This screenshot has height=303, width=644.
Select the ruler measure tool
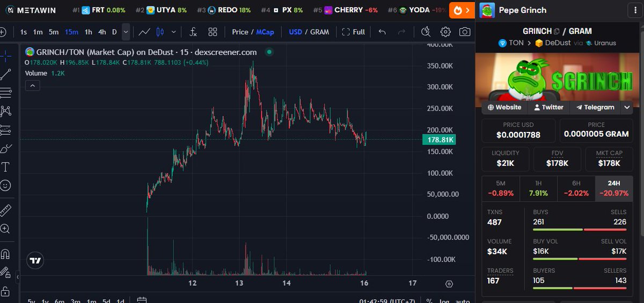point(5,209)
